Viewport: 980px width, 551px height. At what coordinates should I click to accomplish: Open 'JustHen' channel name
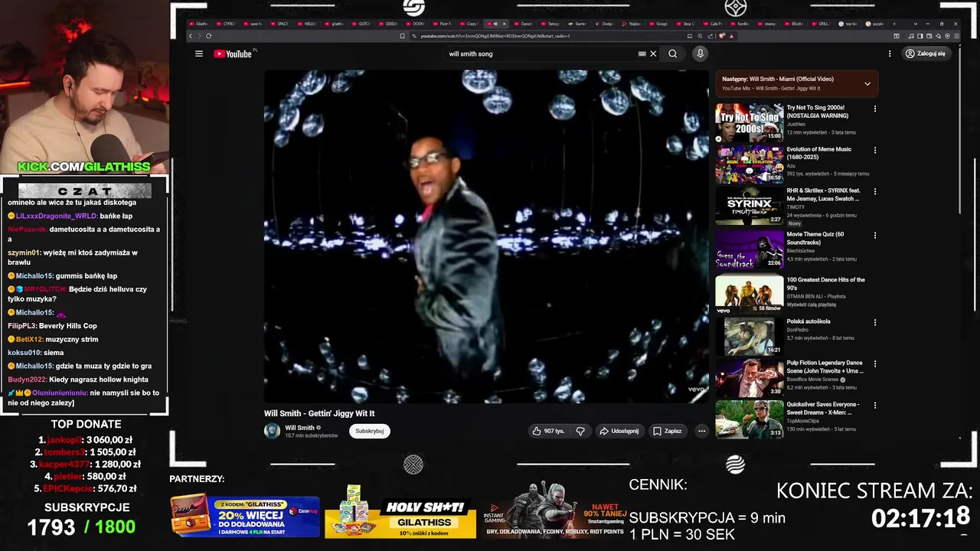796,124
